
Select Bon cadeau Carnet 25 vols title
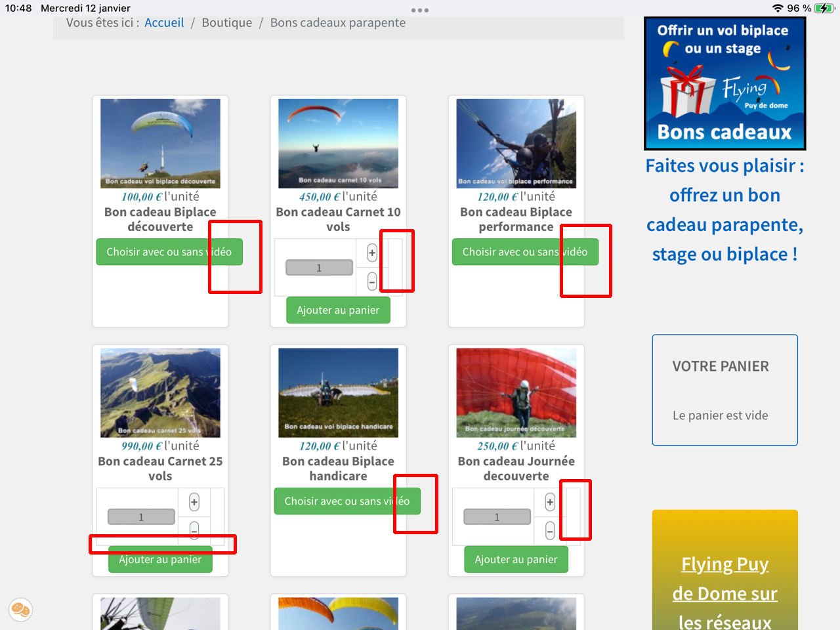160,469
